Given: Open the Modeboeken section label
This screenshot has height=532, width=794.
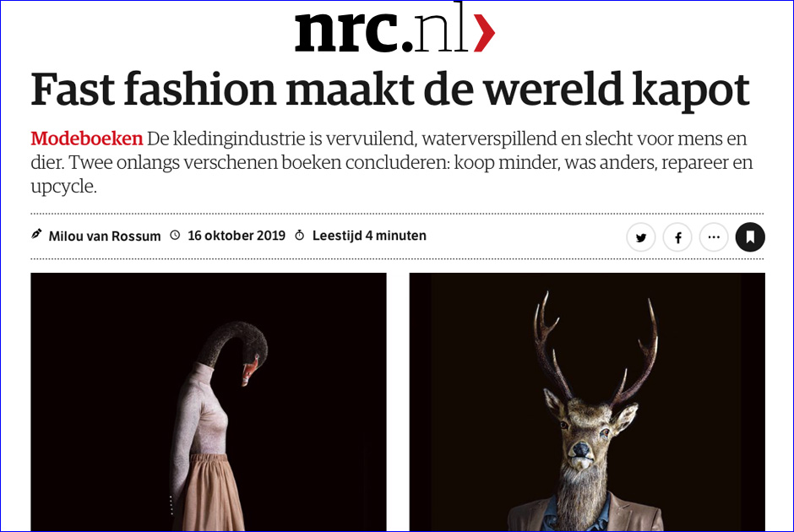Looking at the screenshot, I should point(87,138).
